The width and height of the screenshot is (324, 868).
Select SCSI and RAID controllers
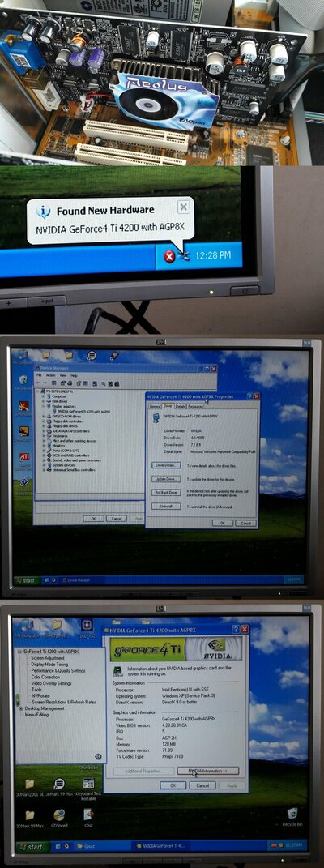(x=70, y=455)
